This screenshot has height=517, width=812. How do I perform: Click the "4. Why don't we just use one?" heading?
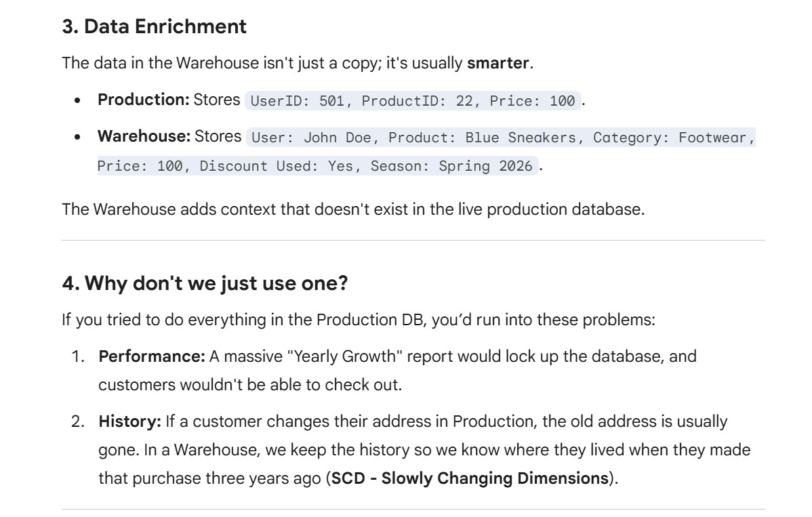tap(205, 283)
